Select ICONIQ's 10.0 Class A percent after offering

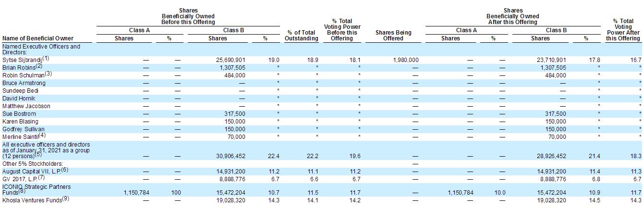coord(500,192)
